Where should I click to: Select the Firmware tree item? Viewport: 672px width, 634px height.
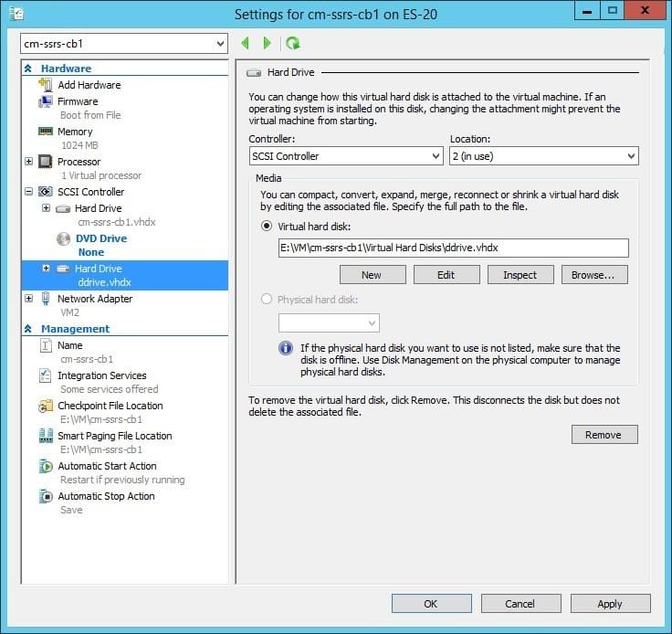[x=78, y=101]
